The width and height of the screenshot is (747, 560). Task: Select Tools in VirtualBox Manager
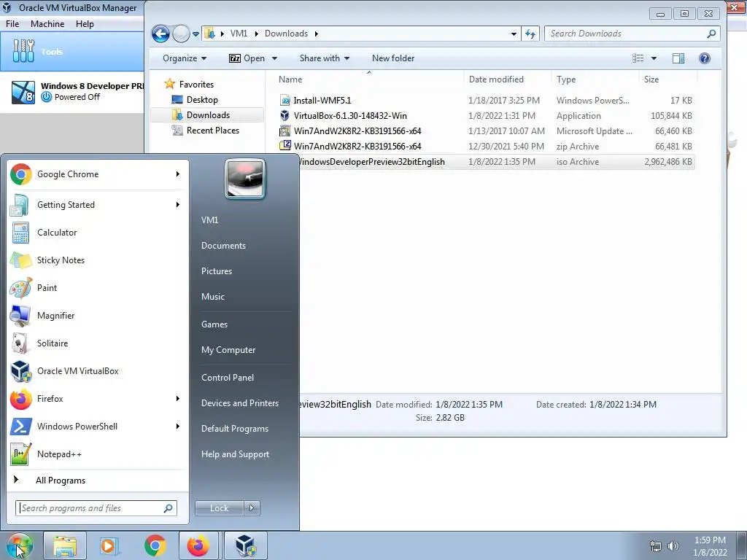(72, 52)
